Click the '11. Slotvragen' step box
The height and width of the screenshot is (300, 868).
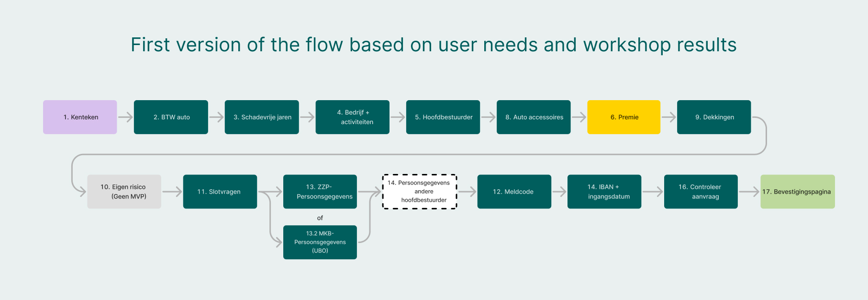click(220, 192)
